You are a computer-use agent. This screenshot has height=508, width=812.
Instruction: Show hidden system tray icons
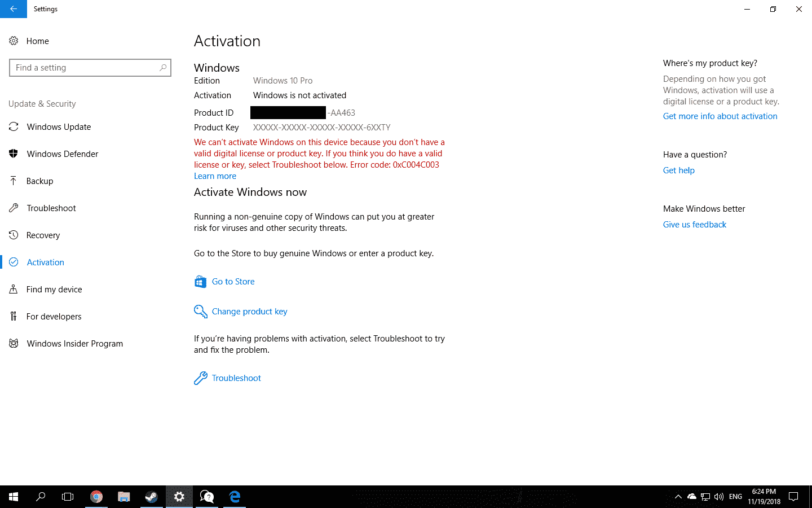click(678, 497)
